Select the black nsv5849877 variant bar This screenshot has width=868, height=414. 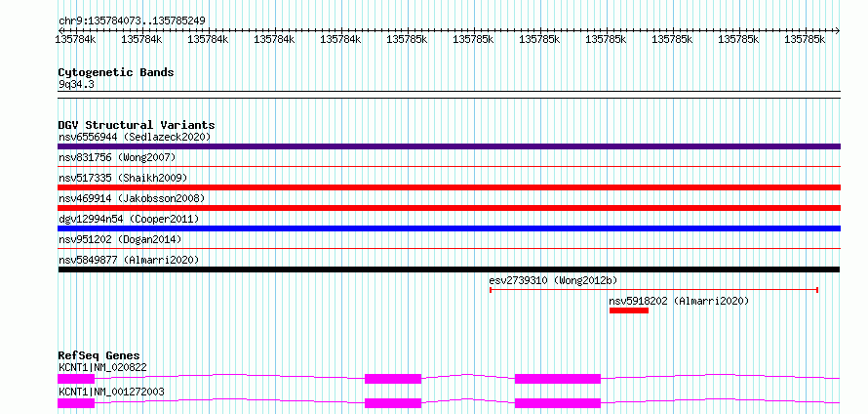click(x=449, y=269)
